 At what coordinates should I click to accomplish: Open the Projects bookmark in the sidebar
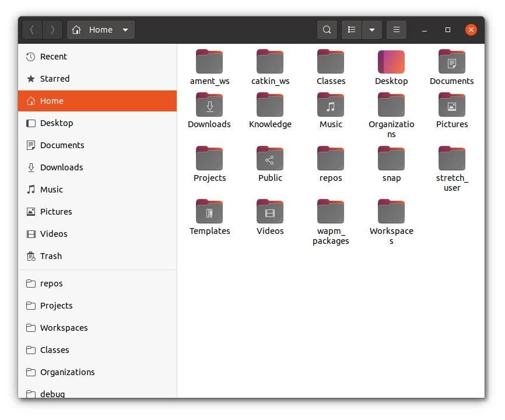click(x=97, y=306)
